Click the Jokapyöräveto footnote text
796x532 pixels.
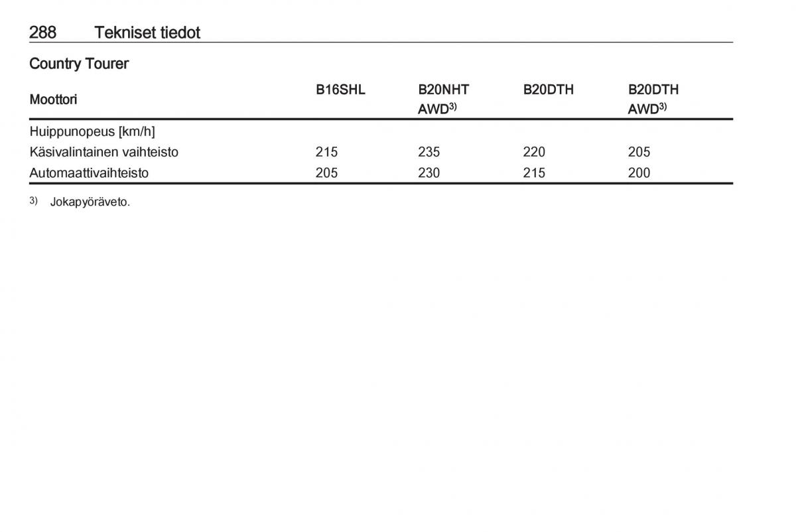90,202
